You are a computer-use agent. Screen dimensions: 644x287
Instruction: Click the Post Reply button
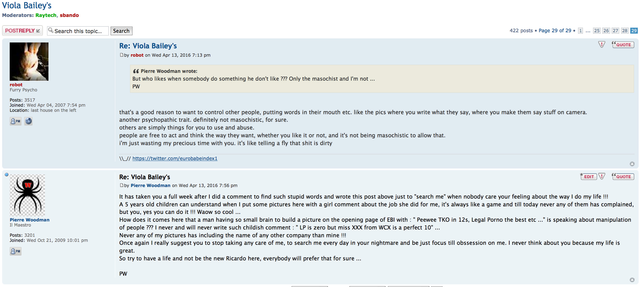pyautogui.click(x=22, y=31)
